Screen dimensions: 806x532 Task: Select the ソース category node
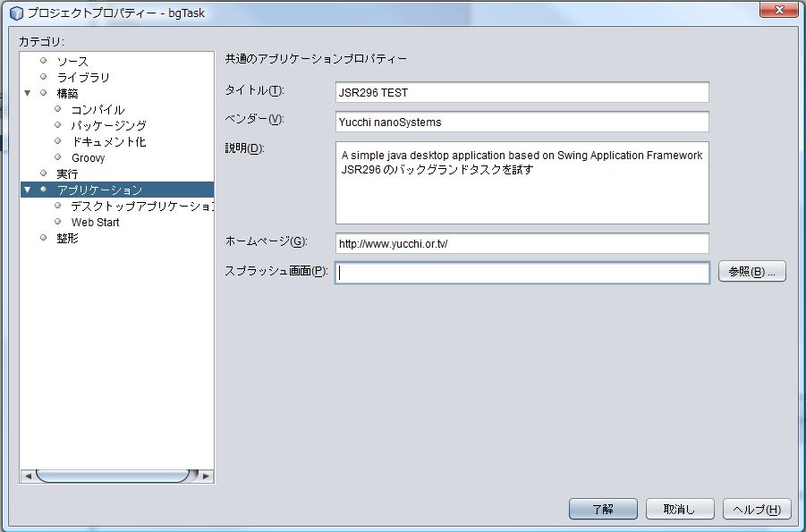[72, 62]
